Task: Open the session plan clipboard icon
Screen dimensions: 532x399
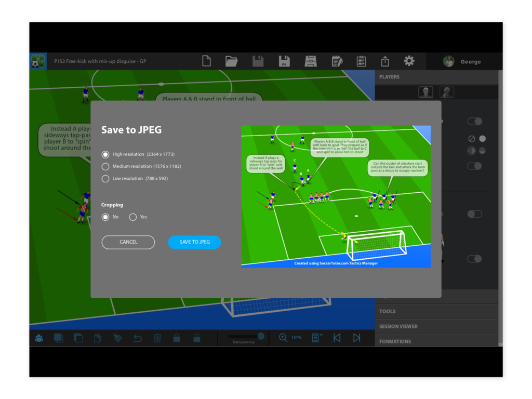Action: point(361,61)
